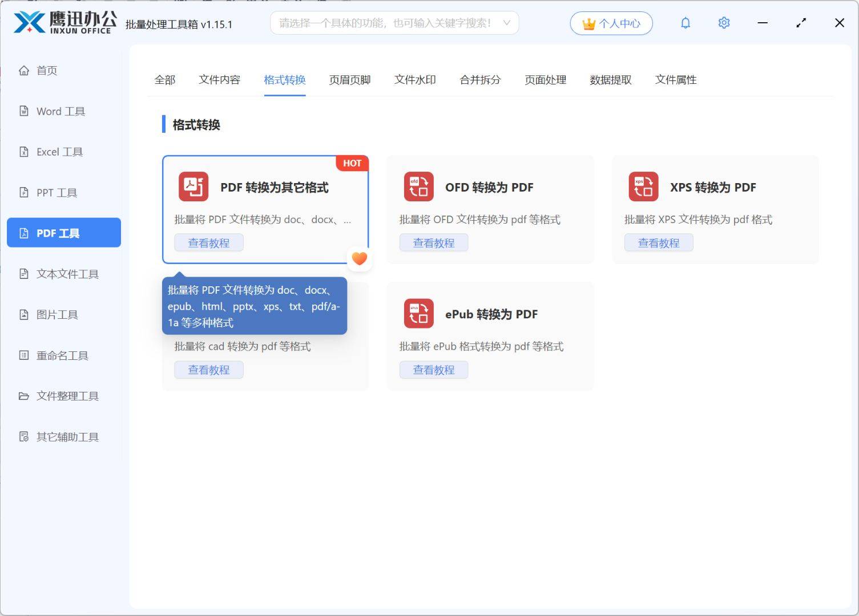Click the PPT 工具 sidebar icon

point(24,192)
